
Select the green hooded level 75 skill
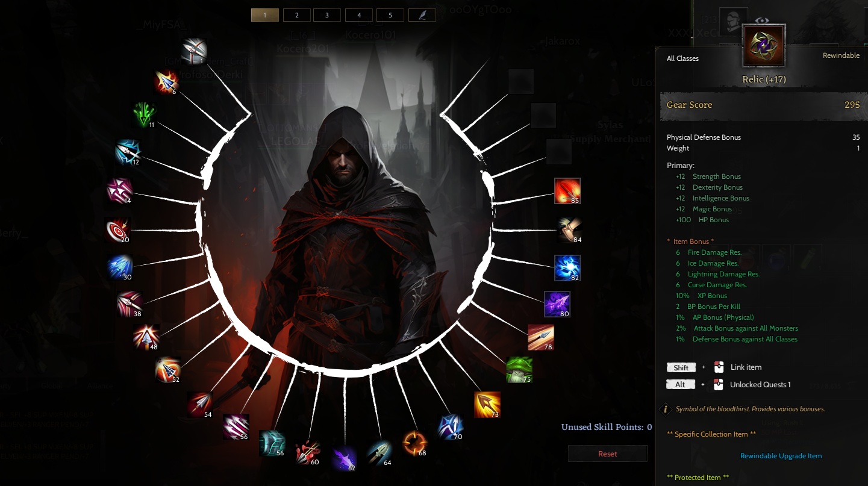click(519, 370)
